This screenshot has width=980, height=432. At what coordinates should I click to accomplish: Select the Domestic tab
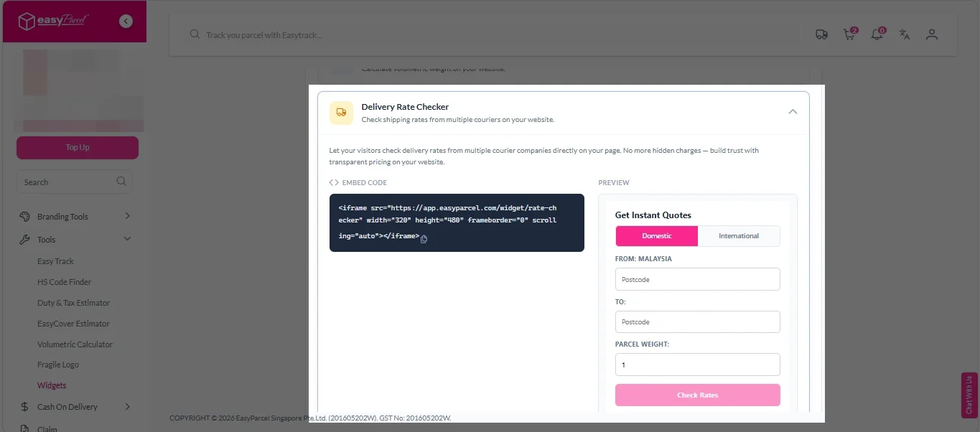(657, 236)
